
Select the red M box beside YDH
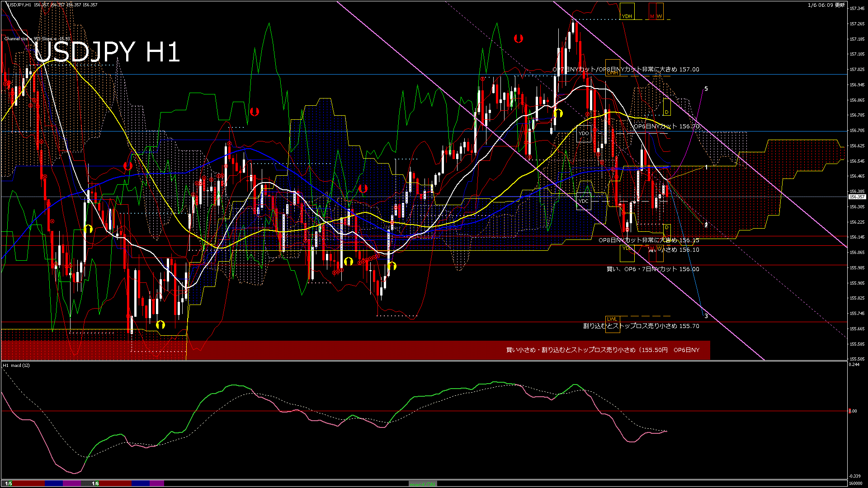tap(652, 11)
